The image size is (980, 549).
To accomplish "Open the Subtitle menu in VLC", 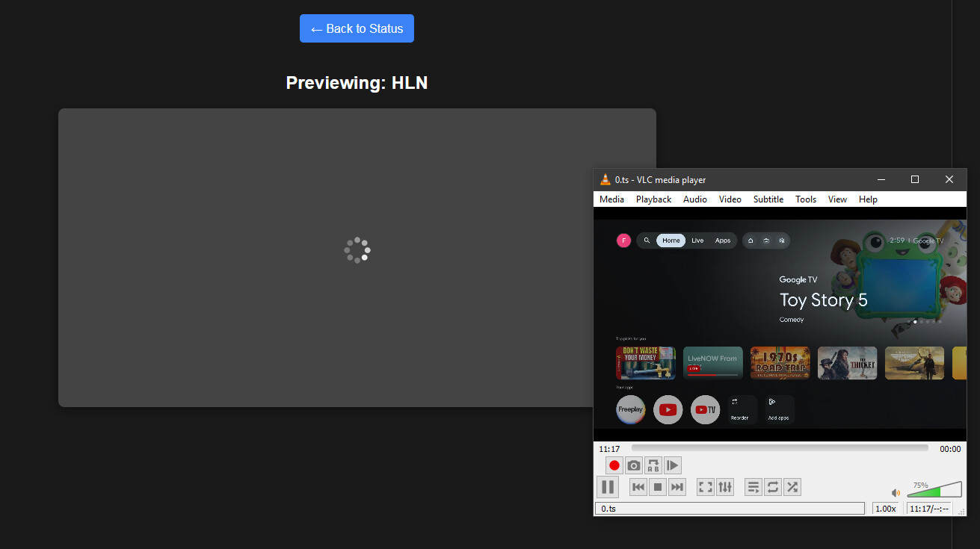I will (x=768, y=199).
